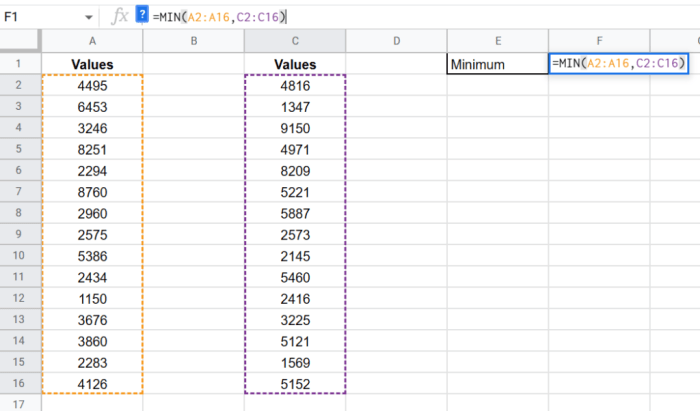700x411 pixels.
Task: Click the cell with value 9150
Action: [x=295, y=128]
